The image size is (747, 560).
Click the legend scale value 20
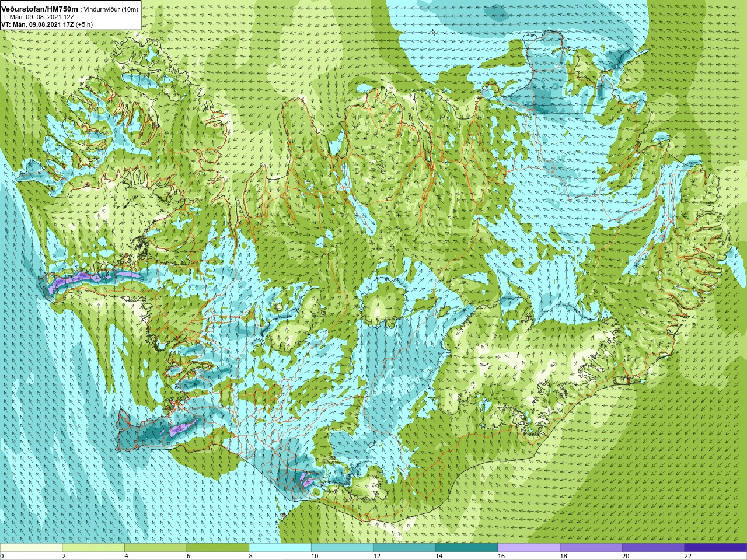tap(626, 556)
